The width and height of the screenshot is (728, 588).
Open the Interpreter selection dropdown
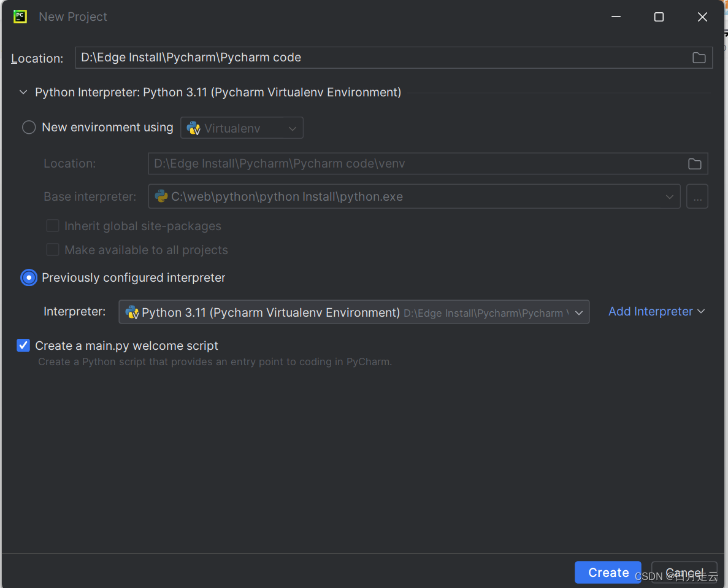click(x=354, y=312)
